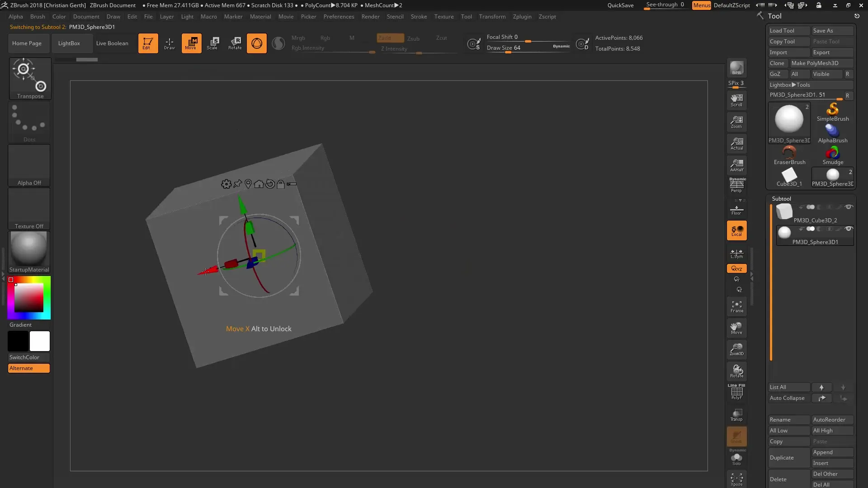The width and height of the screenshot is (868, 488).
Task: Click the Append button
Action: (x=832, y=452)
